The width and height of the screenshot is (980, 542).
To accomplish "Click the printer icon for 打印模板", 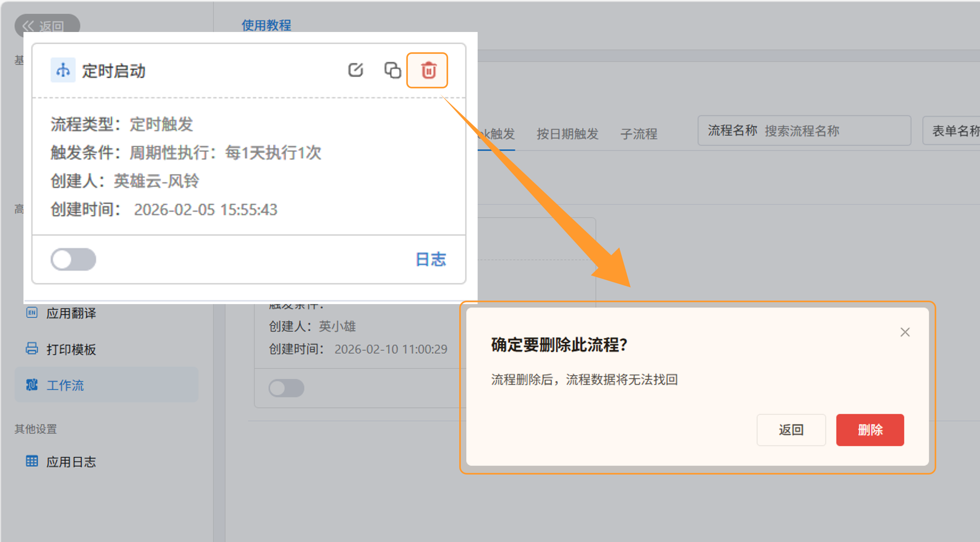I will (x=32, y=348).
